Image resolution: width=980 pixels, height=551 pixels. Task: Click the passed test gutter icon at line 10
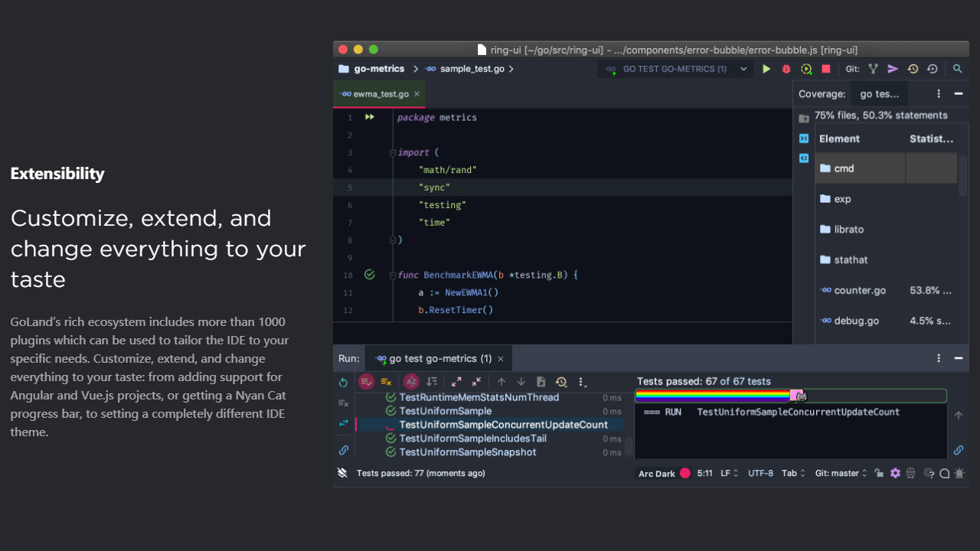click(x=370, y=274)
